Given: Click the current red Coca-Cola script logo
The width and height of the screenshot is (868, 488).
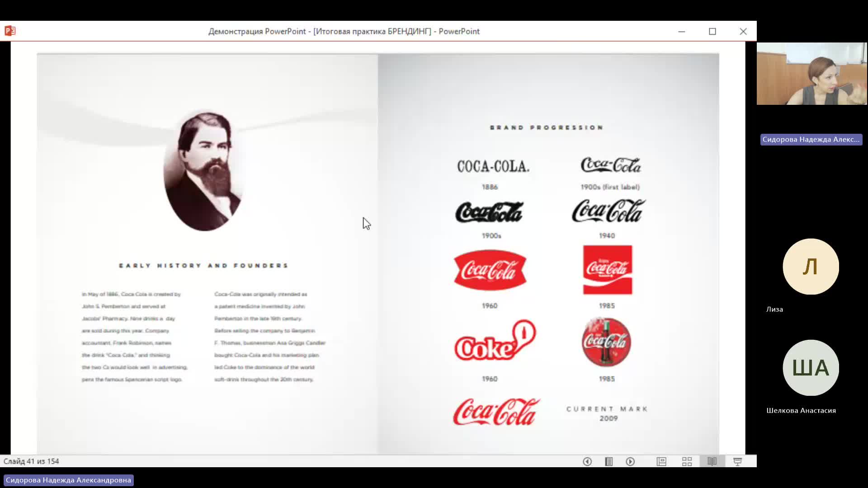Looking at the screenshot, I should coord(496,412).
